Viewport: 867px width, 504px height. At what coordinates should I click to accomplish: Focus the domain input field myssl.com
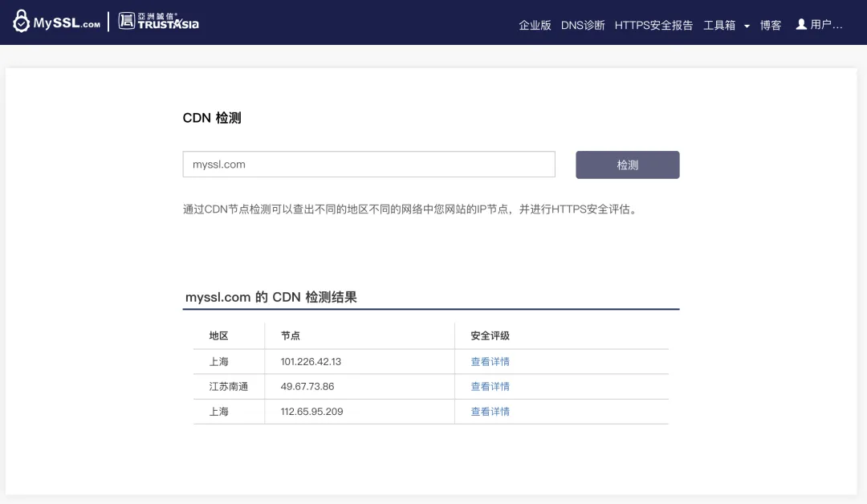point(368,165)
